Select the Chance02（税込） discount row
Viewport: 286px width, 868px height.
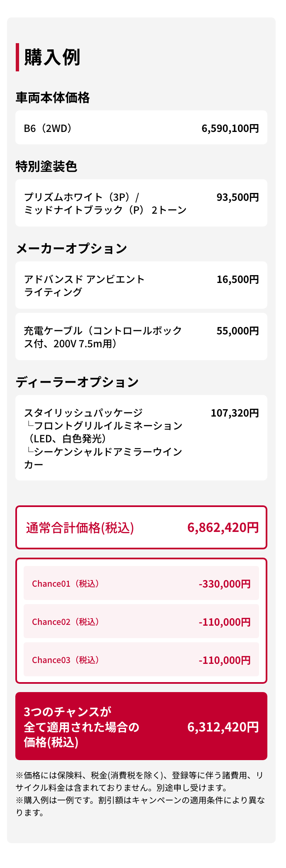[x=141, y=622]
